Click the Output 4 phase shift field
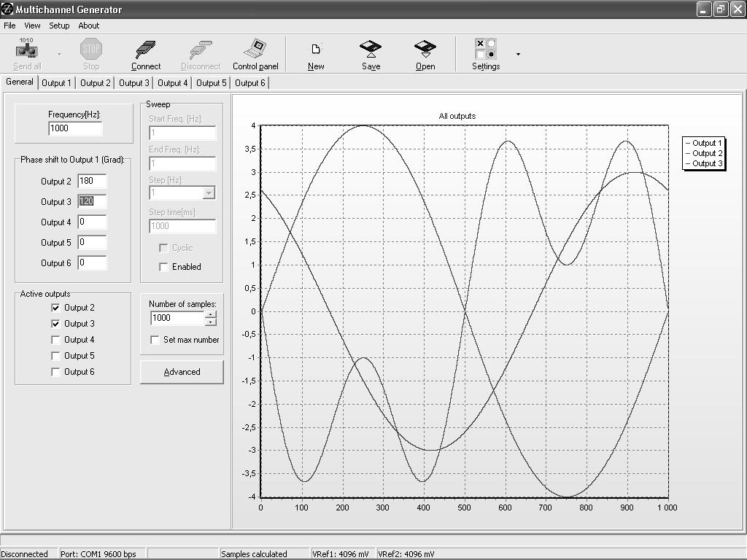The image size is (747, 560). tap(92, 222)
